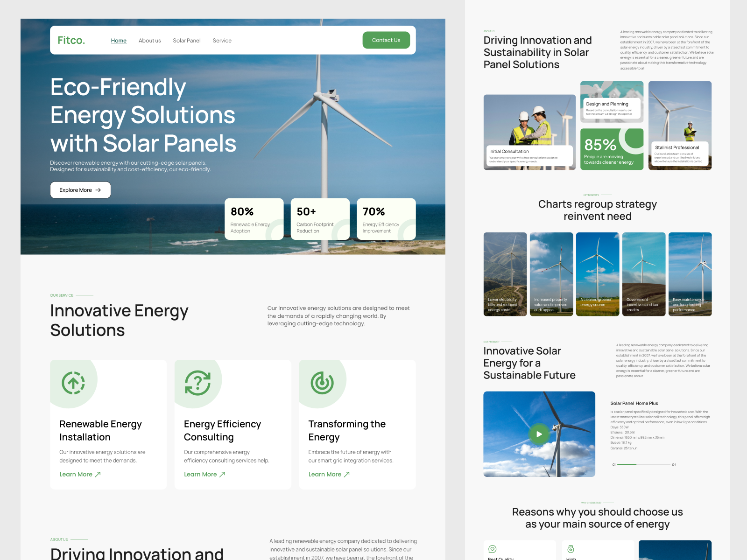Click Learn More under Energy Efficiency Consulting
747x560 pixels.
point(200,474)
